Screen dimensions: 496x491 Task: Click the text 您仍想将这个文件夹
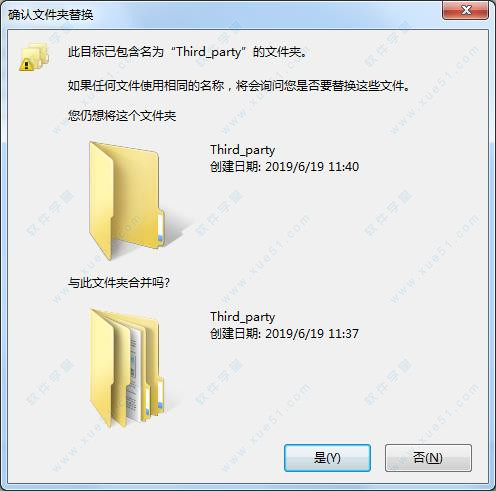pos(122,116)
